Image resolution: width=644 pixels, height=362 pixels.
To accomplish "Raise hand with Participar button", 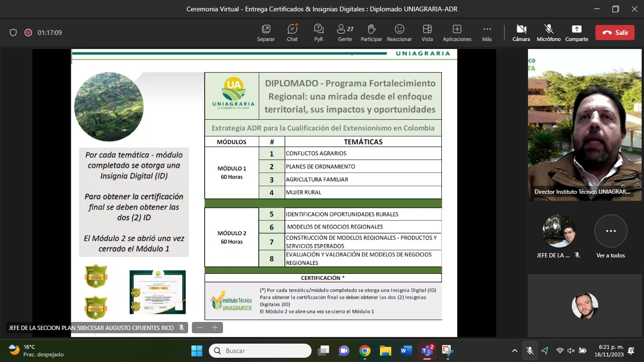I will tap(372, 33).
